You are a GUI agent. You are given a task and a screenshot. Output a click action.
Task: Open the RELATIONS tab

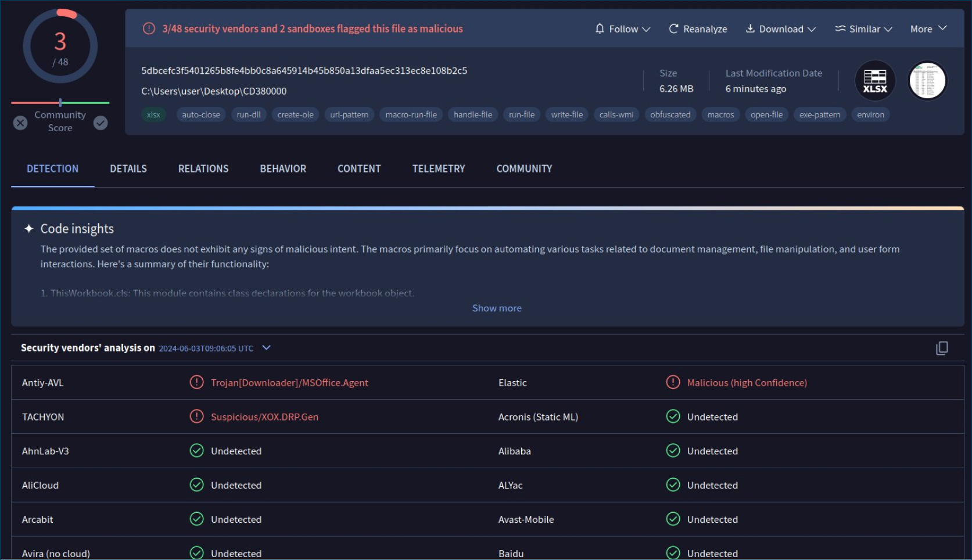(203, 168)
